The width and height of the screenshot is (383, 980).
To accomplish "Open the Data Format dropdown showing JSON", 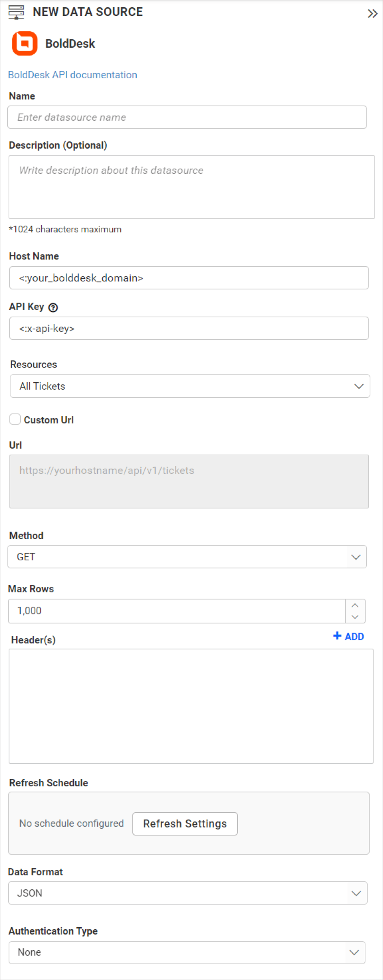I will 188,893.
